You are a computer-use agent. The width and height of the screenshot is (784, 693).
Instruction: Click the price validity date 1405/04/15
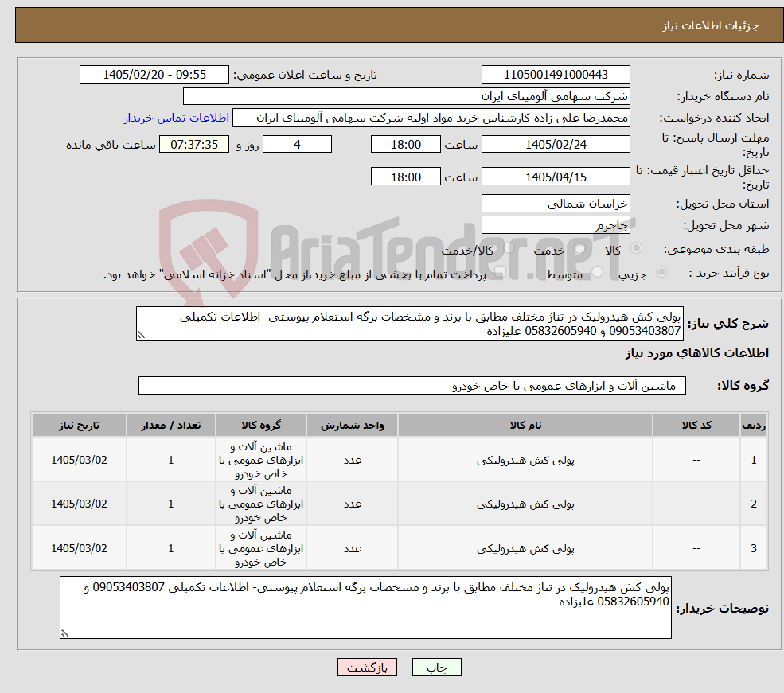556,177
